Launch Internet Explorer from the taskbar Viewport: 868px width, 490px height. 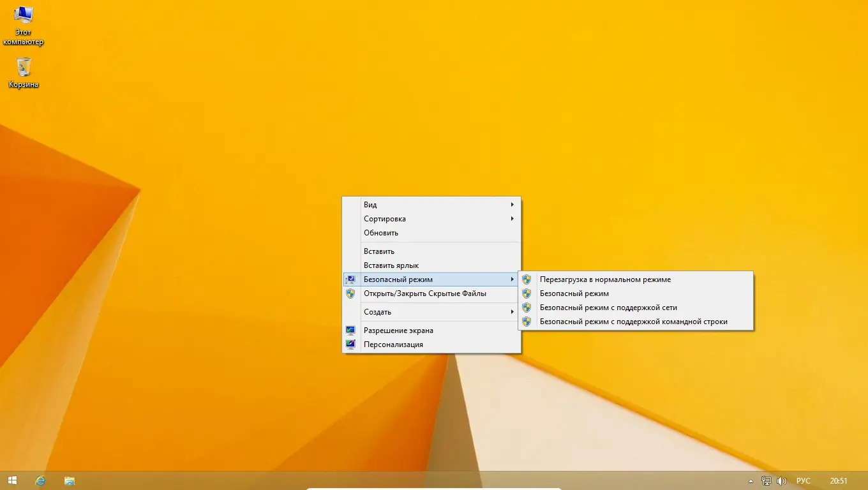(40, 480)
